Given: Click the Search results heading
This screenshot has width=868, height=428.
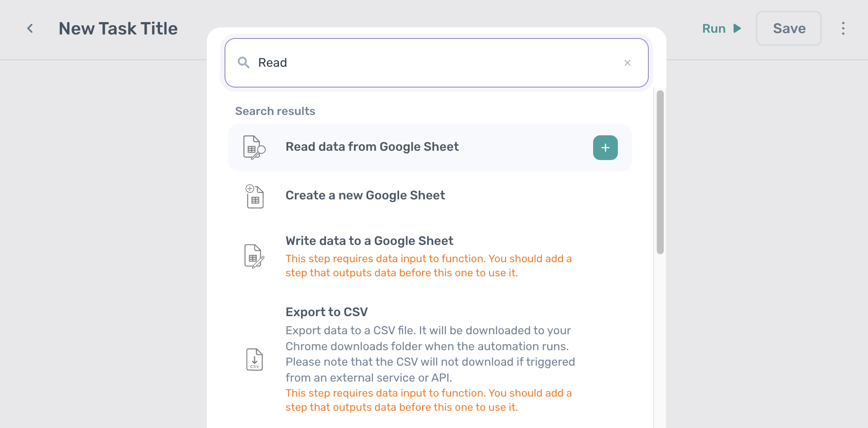Looking at the screenshot, I should (275, 111).
